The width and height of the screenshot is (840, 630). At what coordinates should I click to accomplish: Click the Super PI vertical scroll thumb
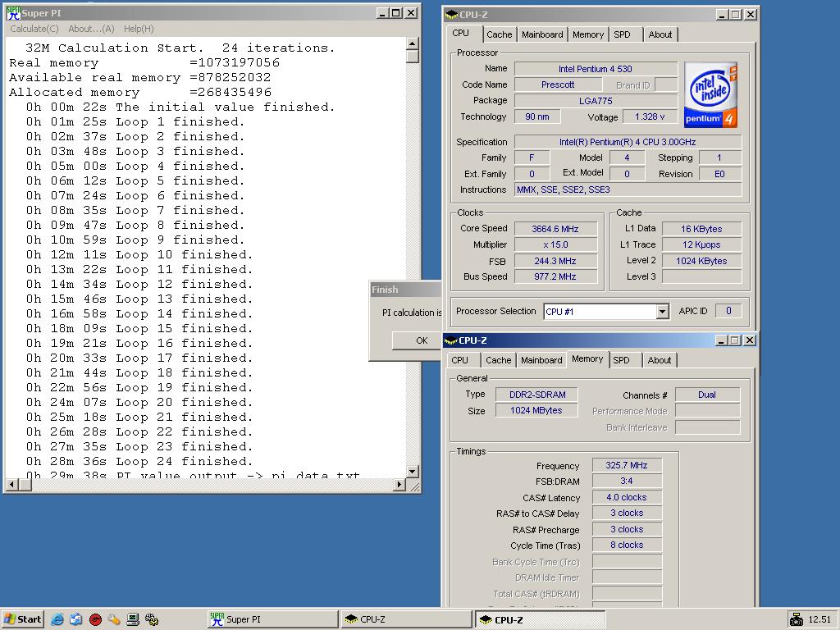pos(412,57)
